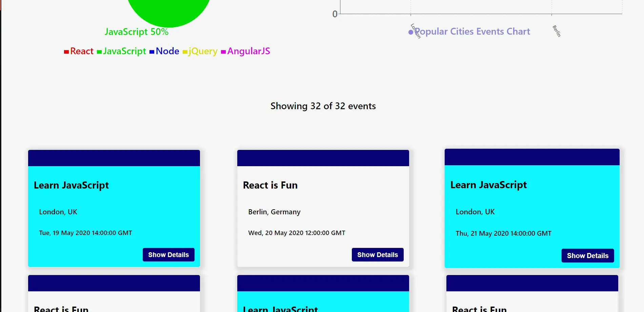Screen dimensions: 644x312
Task: Click Wed, 20 May 2020 12:00:00 GMT date
Action: pyautogui.click(x=297, y=233)
